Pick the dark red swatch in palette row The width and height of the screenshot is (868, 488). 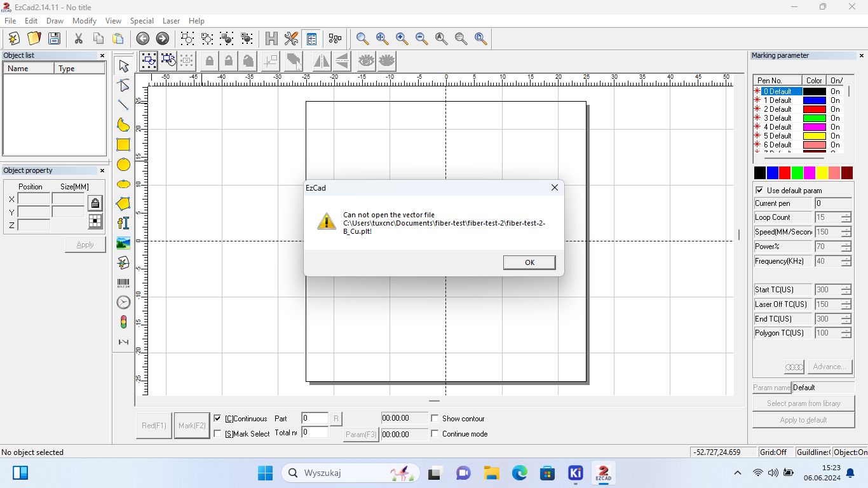coord(847,173)
